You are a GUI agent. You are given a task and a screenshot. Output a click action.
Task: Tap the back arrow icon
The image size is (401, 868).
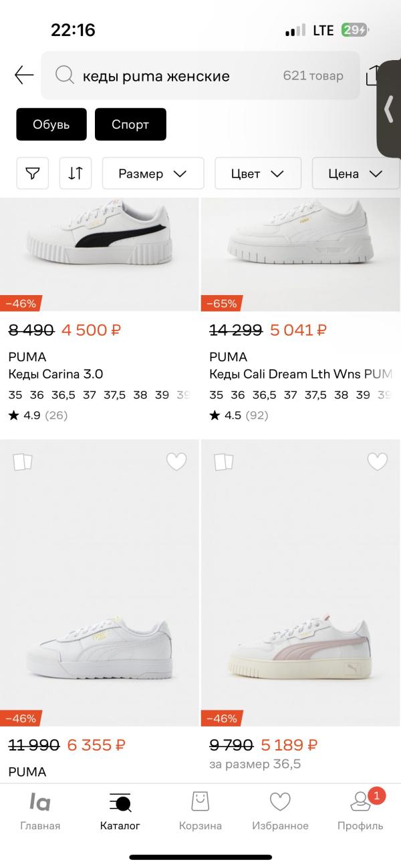click(24, 75)
